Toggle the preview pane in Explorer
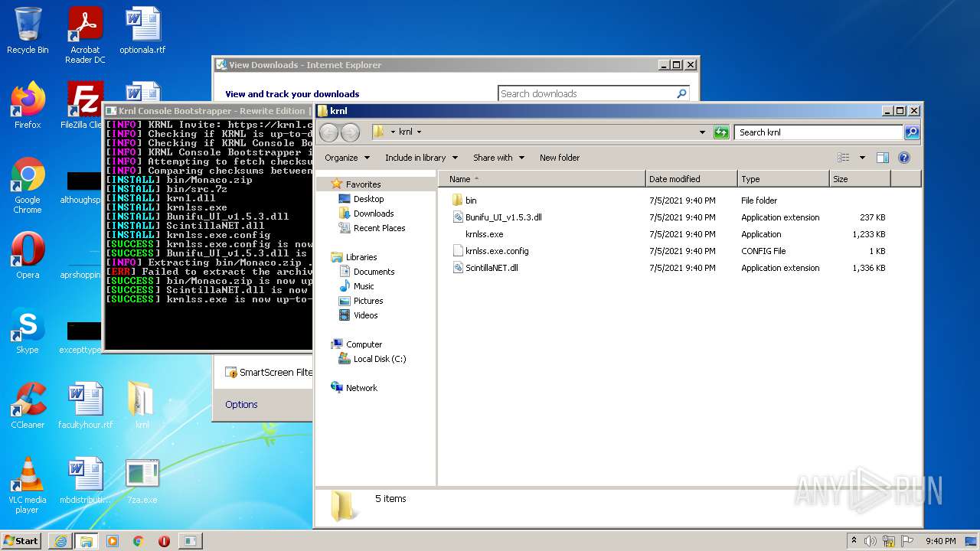Image resolution: width=980 pixels, height=551 pixels. coord(882,158)
